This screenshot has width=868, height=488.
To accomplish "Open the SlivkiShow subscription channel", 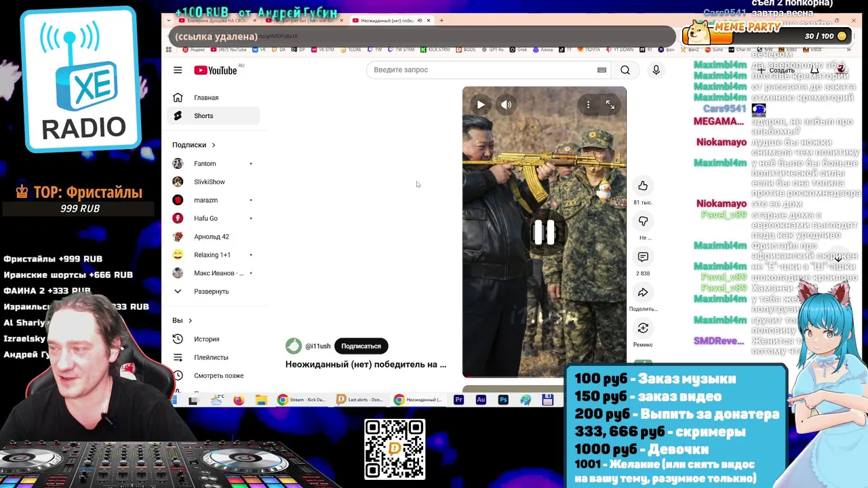I will [214, 182].
